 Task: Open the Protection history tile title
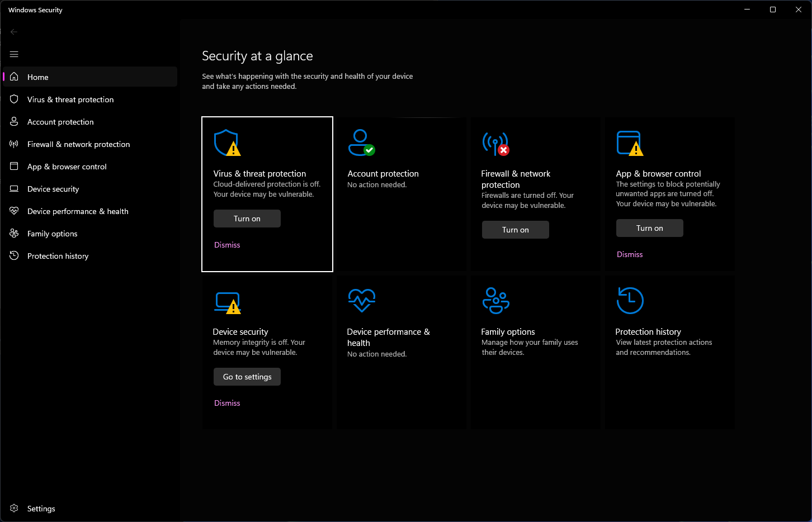pyautogui.click(x=648, y=332)
